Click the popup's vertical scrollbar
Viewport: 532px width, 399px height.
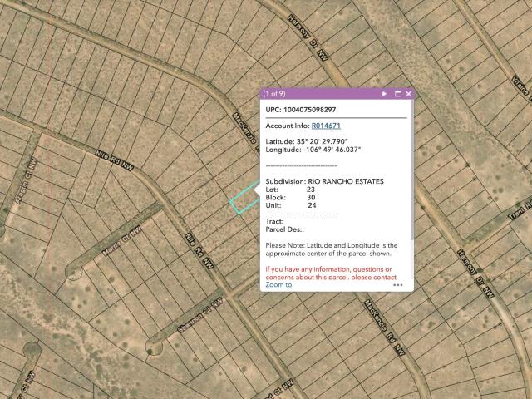[x=412, y=170]
